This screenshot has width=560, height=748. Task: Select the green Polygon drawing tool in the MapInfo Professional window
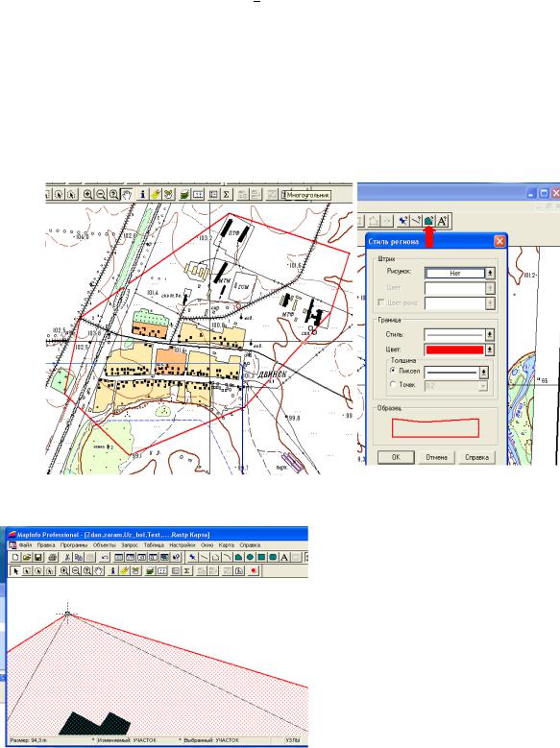tap(238, 557)
